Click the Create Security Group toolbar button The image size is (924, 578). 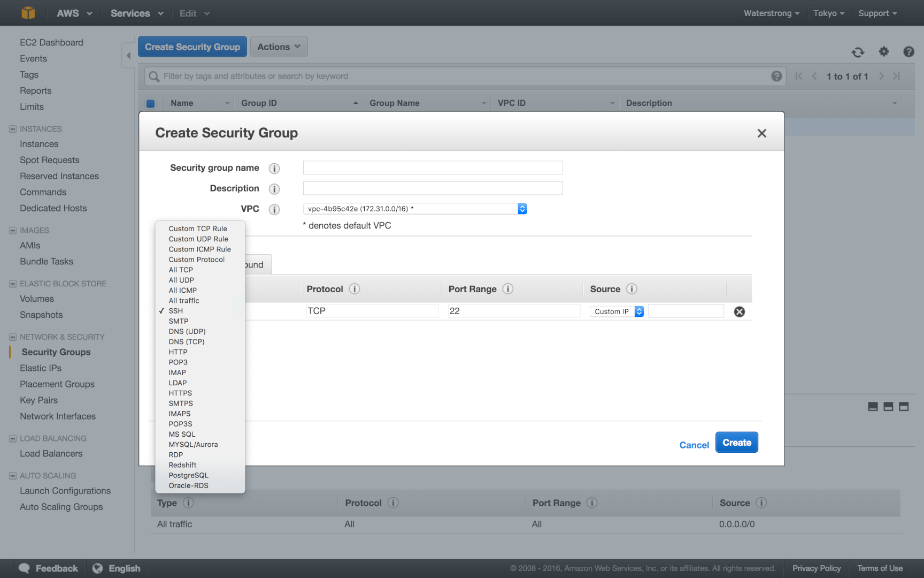[x=192, y=47]
